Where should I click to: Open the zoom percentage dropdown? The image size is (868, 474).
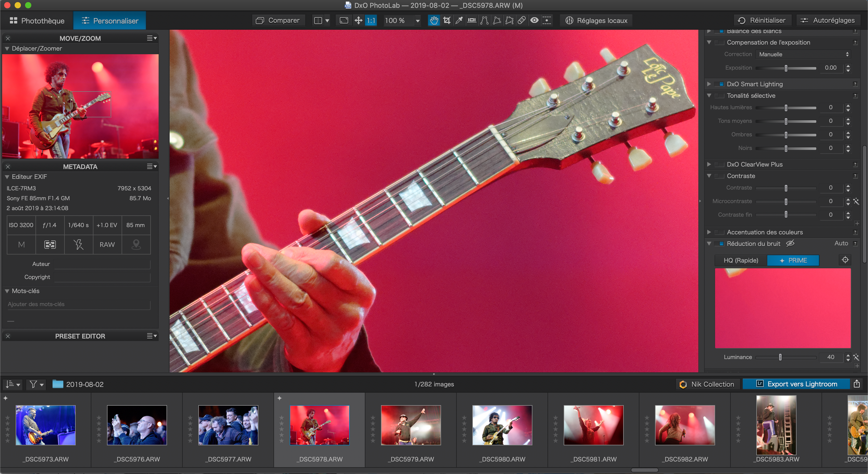[x=418, y=21]
